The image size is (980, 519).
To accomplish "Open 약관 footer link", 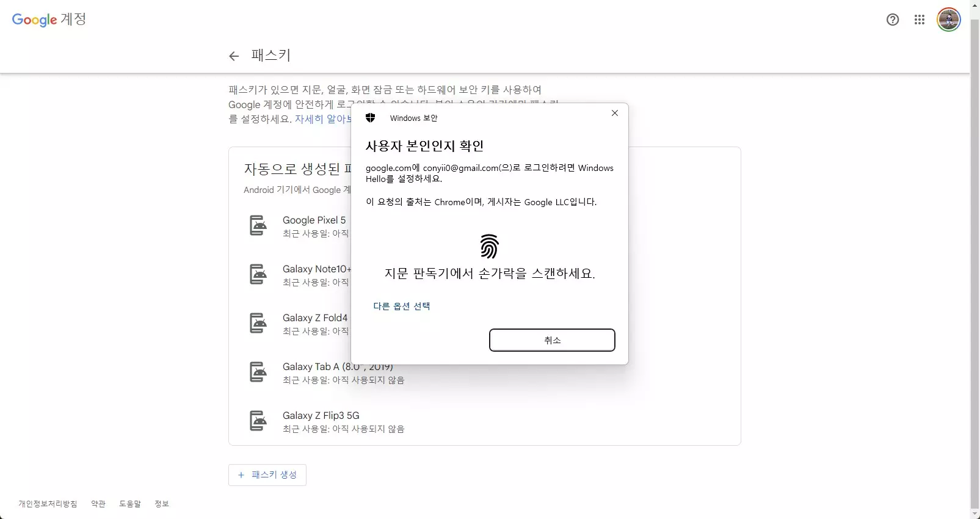I will (x=98, y=504).
